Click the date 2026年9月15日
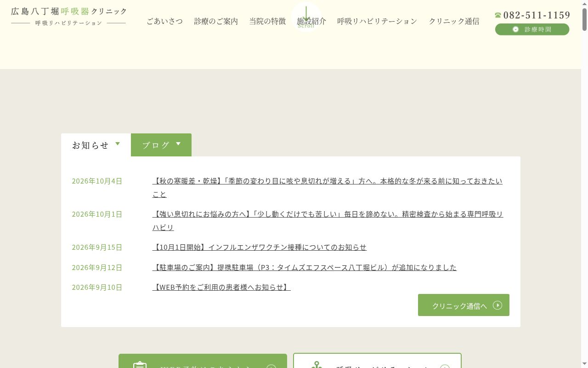 [x=97, y=247]
